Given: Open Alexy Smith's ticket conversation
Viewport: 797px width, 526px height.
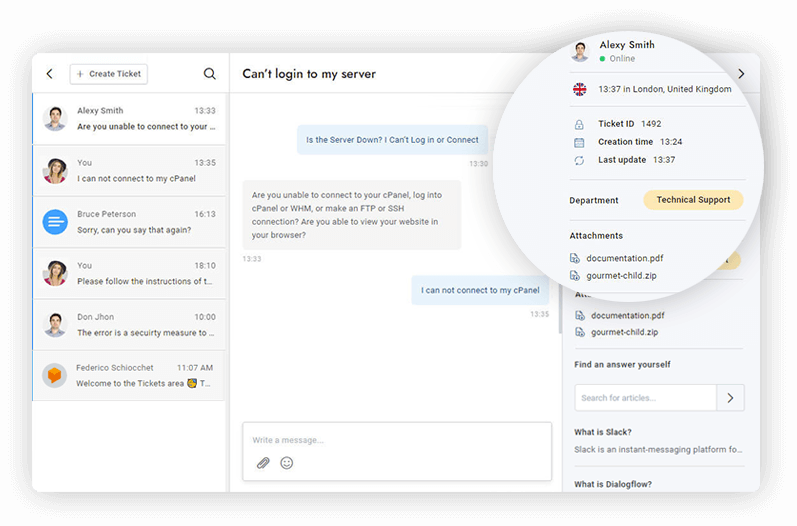Looking at the screenshot, I should pos(130,119).
